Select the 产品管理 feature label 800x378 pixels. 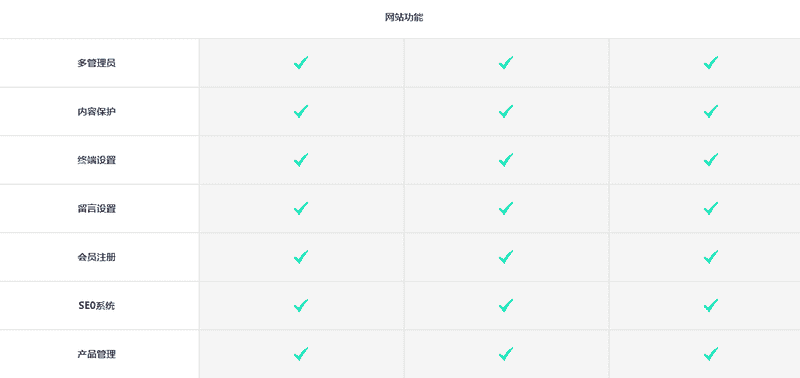pyautogui.click(x=96, y=354)
